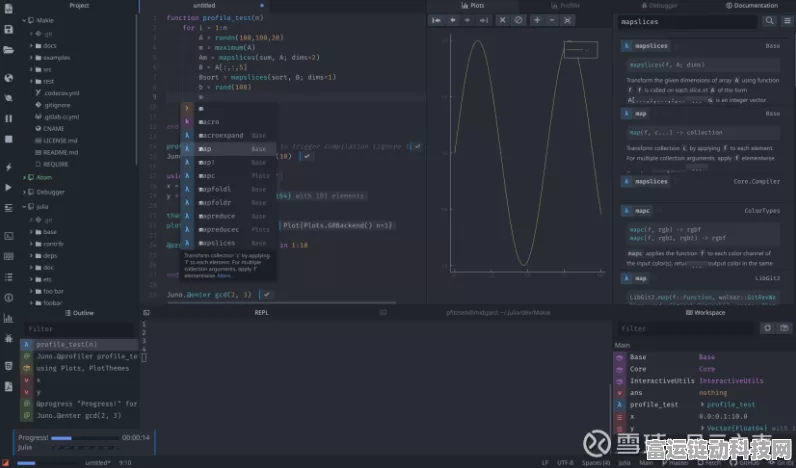The height and width of the screenshot is (468, 796).
Task: Click the stop square icon in left toolbar
Action: 8,139
